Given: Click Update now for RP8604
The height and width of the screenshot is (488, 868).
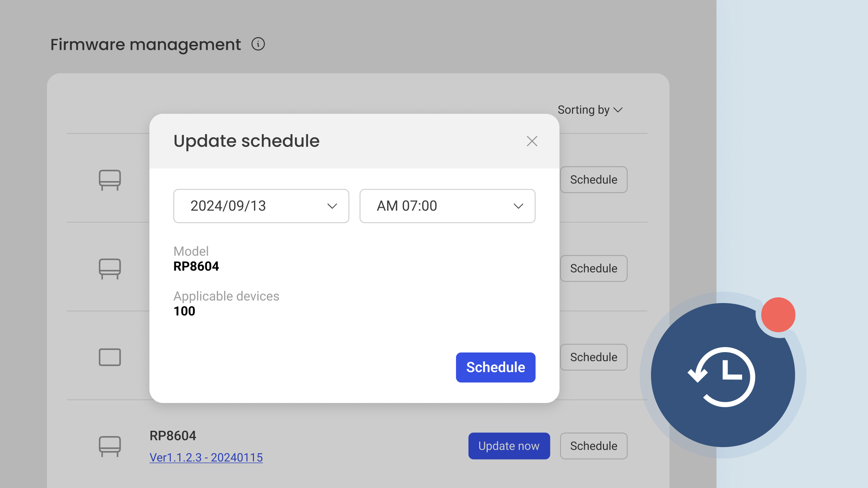Looking at the screenshot, I should pyautogui.click(x=509, y=446).
